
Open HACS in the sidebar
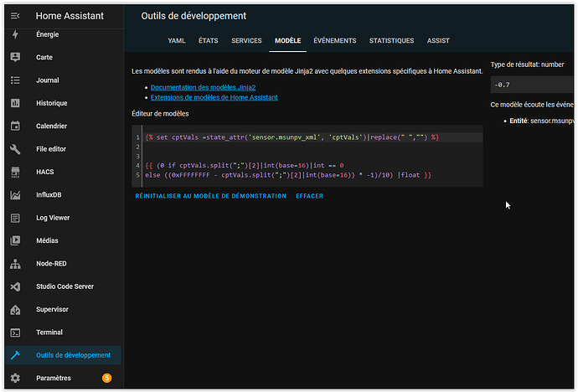44,172
